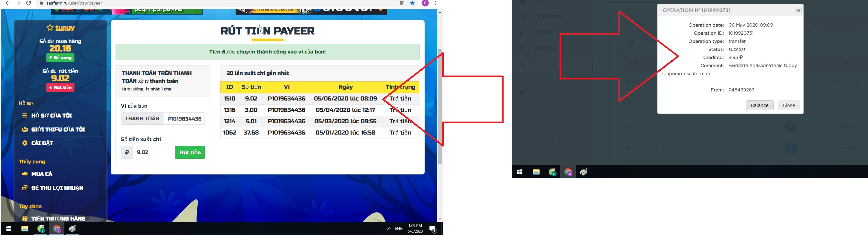Click the 9.02 withdrawal balance in sidebar
Image resolution: width=868 pixels, height=249 pixels.
(x=60, y=78)
